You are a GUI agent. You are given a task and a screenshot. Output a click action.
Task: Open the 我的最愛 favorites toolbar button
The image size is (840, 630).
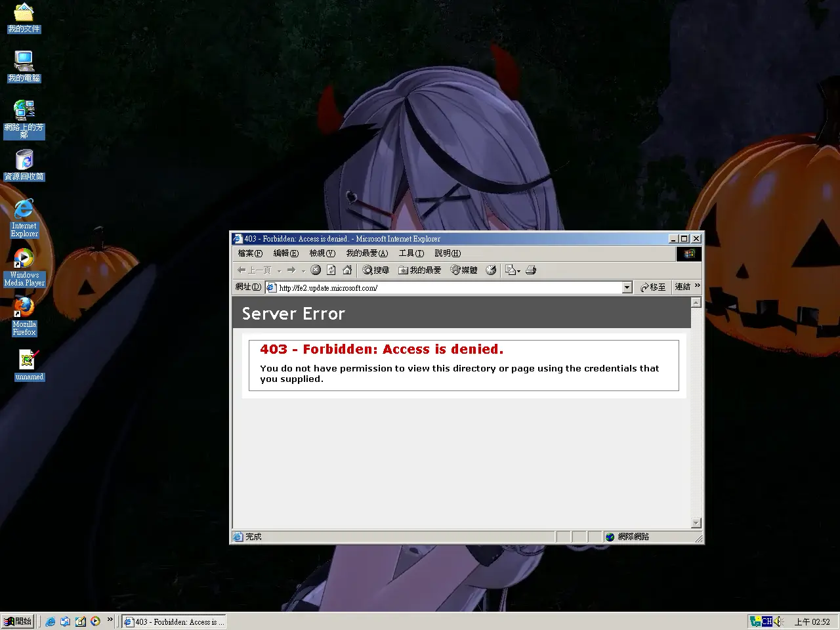420,270
